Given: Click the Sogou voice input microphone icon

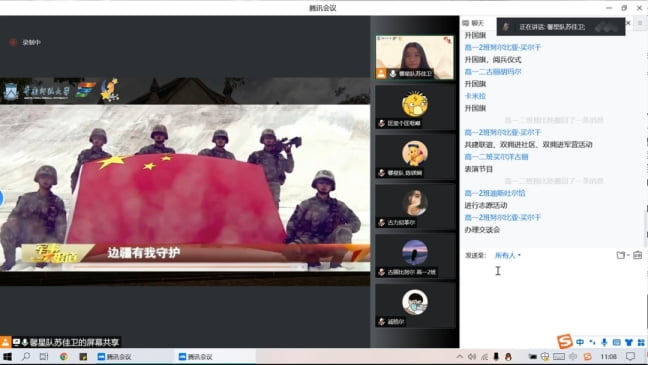Looking at the screenshot, I should tap(604, 342).
